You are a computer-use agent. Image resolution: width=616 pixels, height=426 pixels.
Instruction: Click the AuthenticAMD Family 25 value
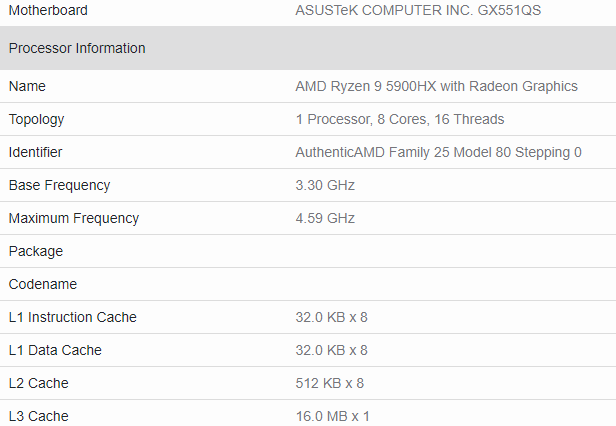coord(438,152)
